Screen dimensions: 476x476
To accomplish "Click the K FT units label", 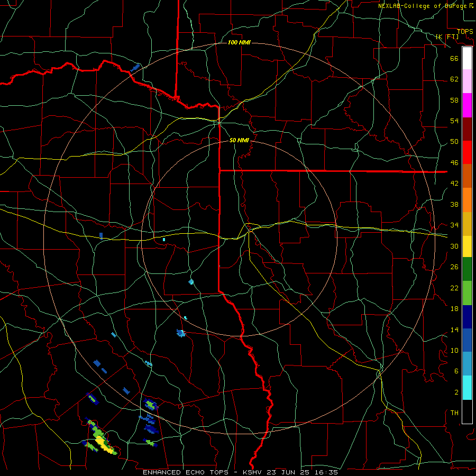I will click(447, 36).
